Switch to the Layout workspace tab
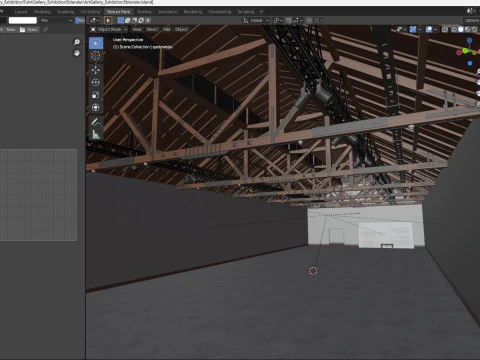This screenshot has height=360, width=480. [x=21, y=12]
